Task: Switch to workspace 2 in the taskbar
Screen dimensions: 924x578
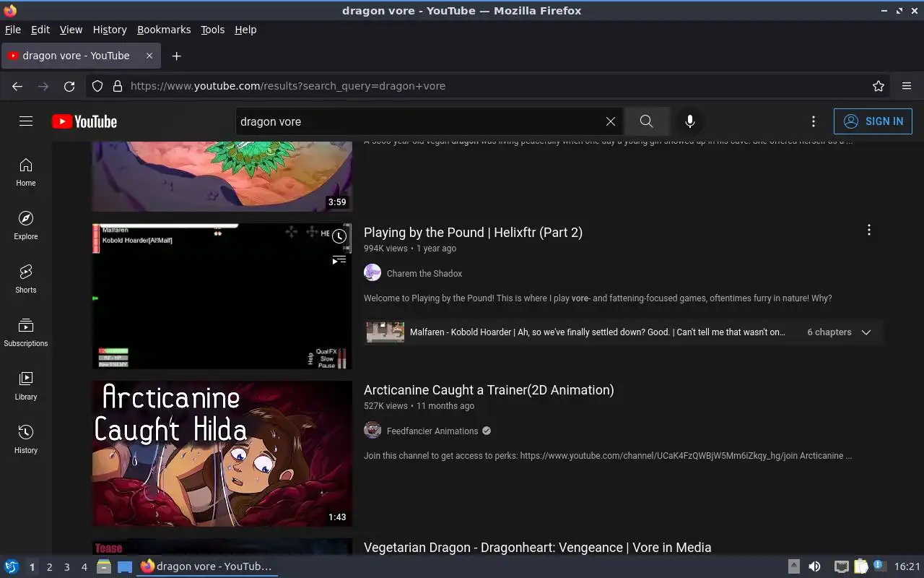Action: coord(50,567)
